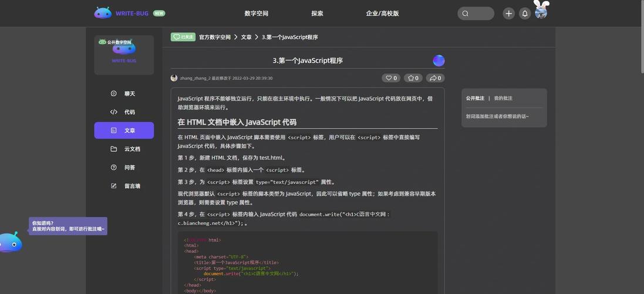Open 企业/高校版 nav item

click(x=382, y=14)
